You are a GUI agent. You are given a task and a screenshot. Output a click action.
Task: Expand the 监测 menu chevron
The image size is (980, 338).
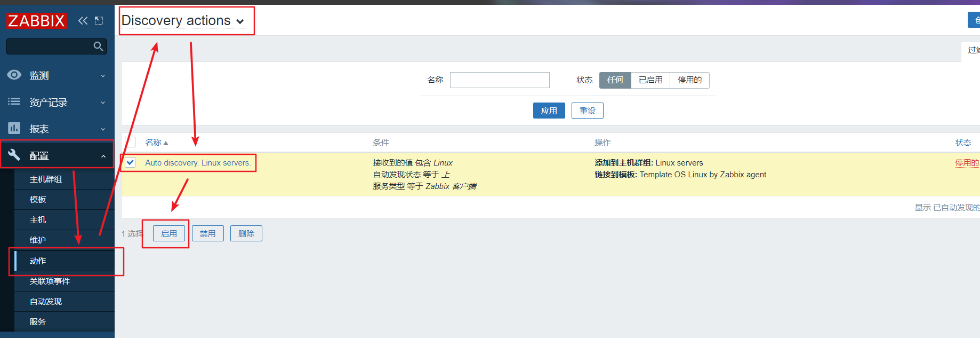(x=103, y=76)
